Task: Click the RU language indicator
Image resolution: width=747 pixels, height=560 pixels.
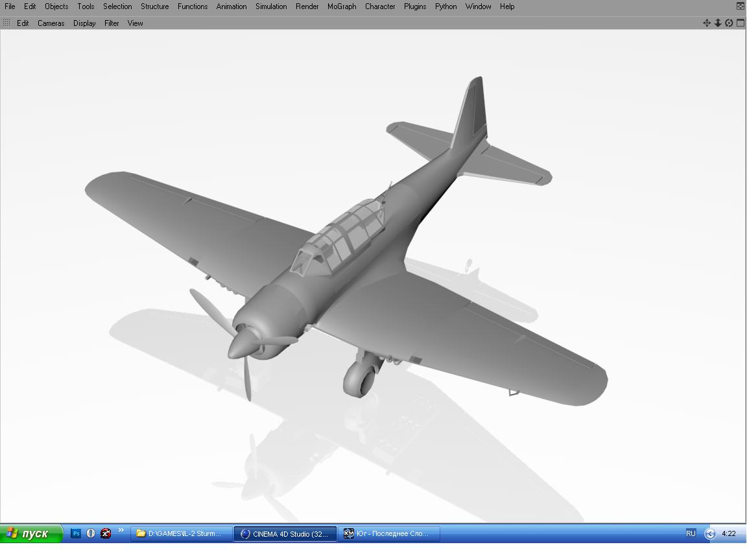Action: (691, 533)
